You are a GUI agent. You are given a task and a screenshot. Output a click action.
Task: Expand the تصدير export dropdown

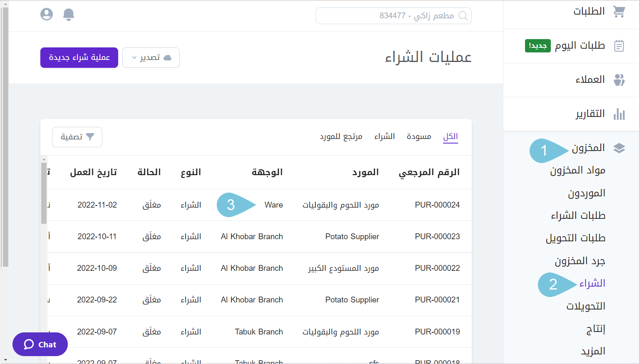pos(151,57)
